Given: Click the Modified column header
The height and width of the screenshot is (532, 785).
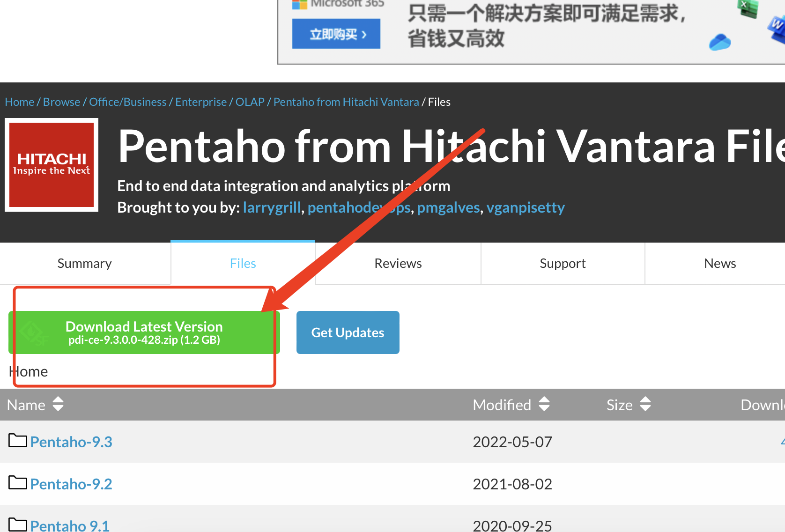Looking at the screenshot, I should (x=502, y=405).
